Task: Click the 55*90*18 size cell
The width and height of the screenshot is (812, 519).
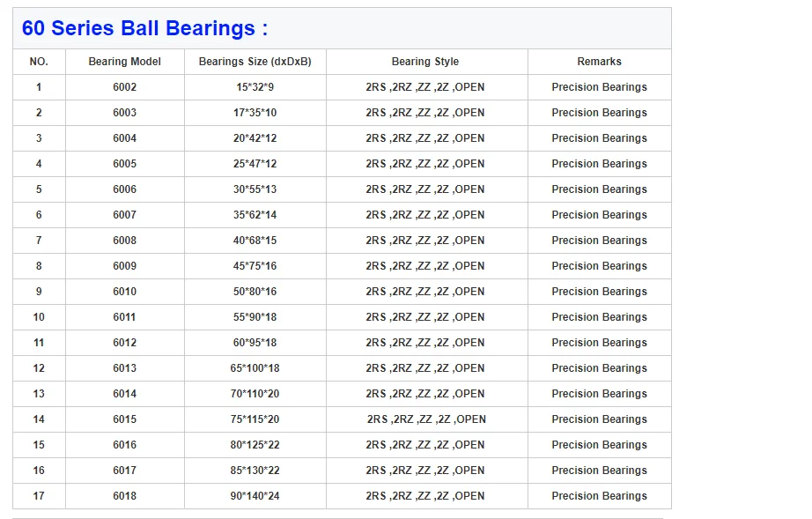Action: tap(255, 317)
